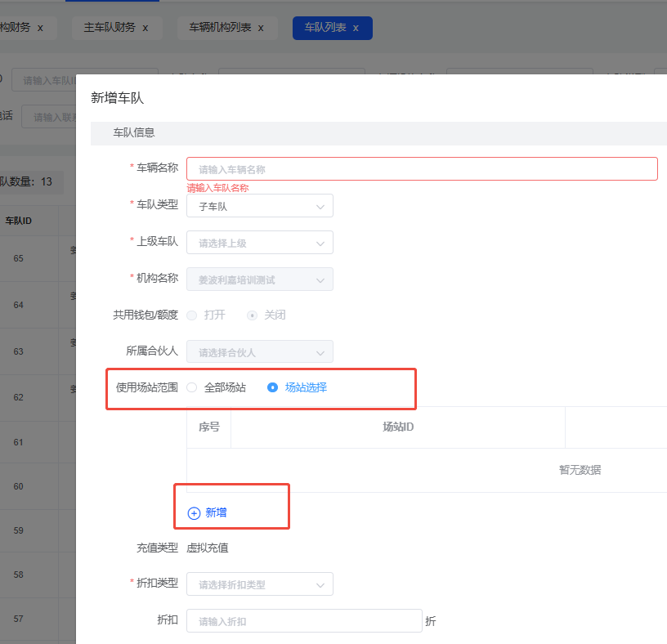Image resolution: width=667 pixels, height=644 pixels.
Task: Click row with 车队ID 57
Action: pos(38,619)
